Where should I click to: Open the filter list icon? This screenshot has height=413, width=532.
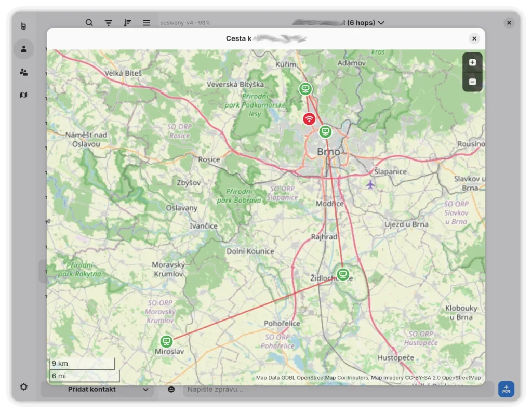tap(108, 23)
